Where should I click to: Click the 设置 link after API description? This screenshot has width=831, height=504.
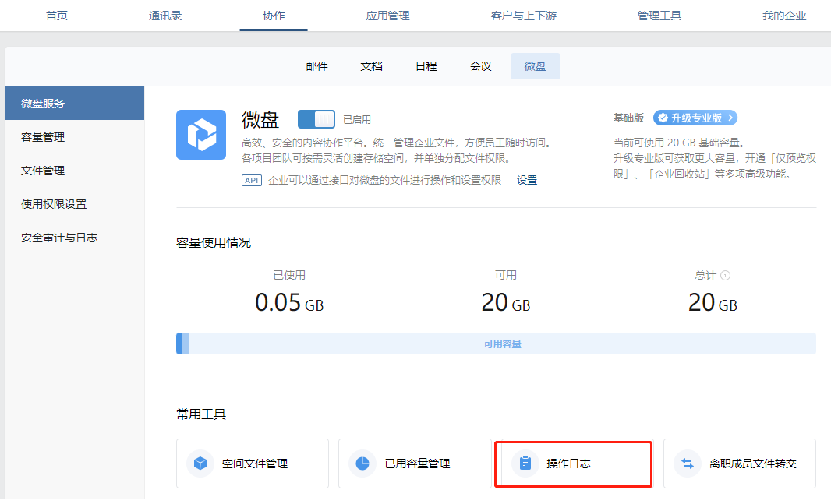pos(527,180)
